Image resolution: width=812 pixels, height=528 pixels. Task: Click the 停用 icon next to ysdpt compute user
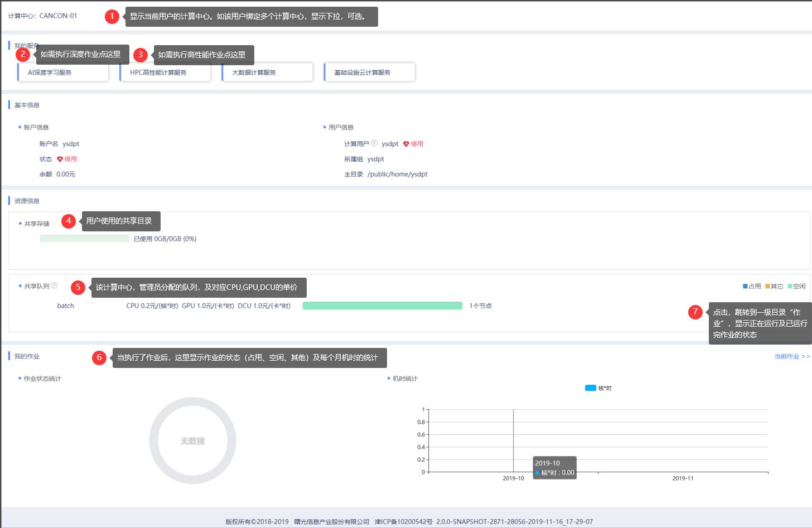tap(406, 144)
